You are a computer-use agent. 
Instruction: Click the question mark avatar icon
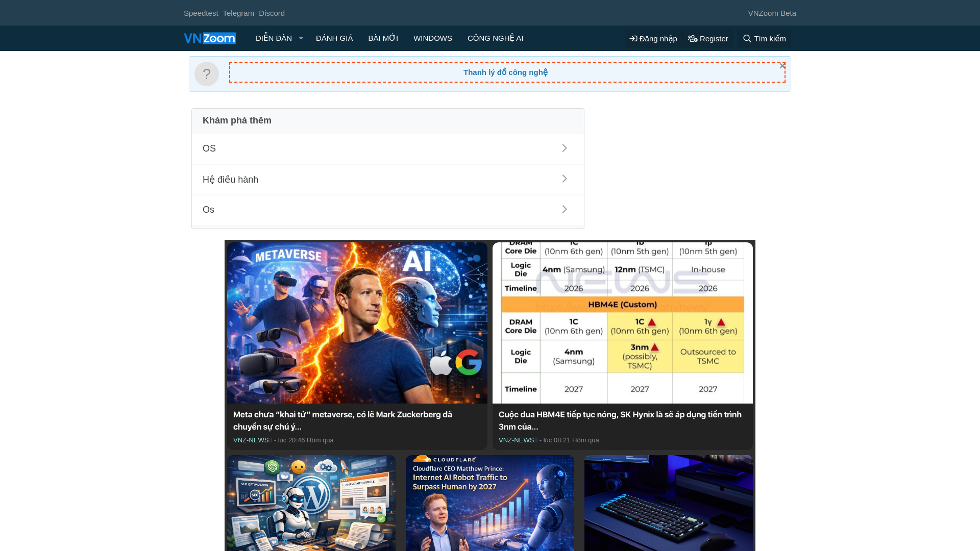[207, 74]
